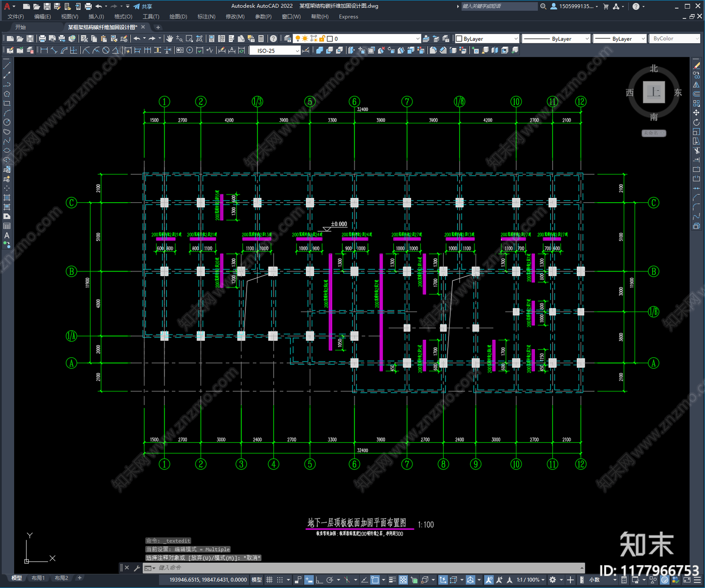Toggle snap mode in status bar
Image resolution: width=705 pixels, height=588 pixels.
279,580
